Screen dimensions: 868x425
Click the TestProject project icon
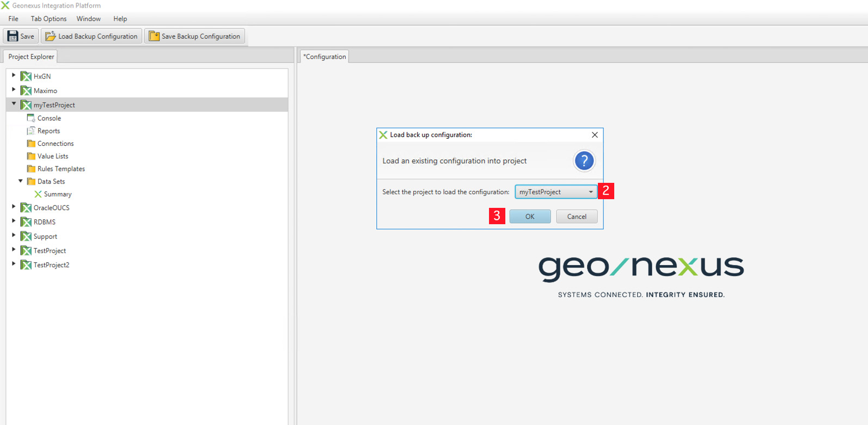pos(26,250)
